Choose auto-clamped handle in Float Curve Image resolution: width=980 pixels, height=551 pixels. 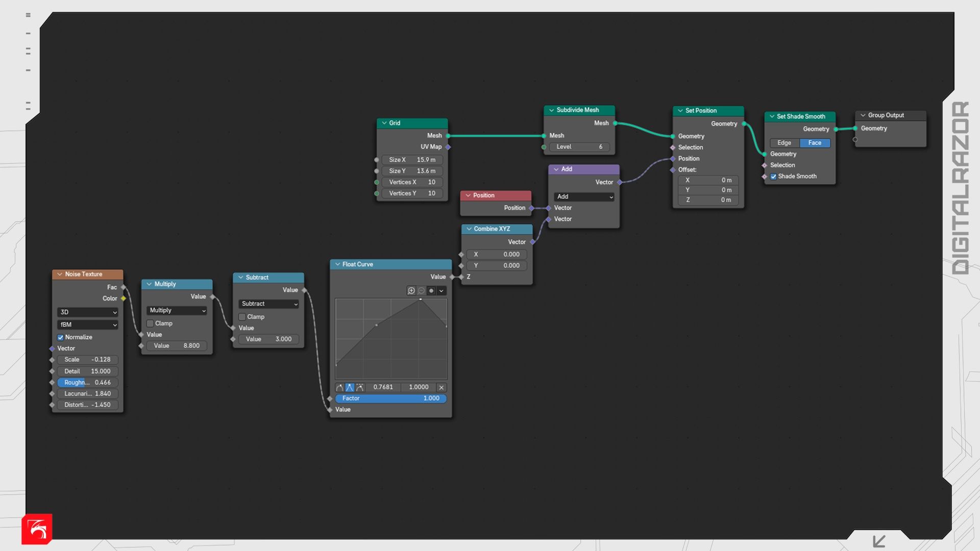(360, 388)
